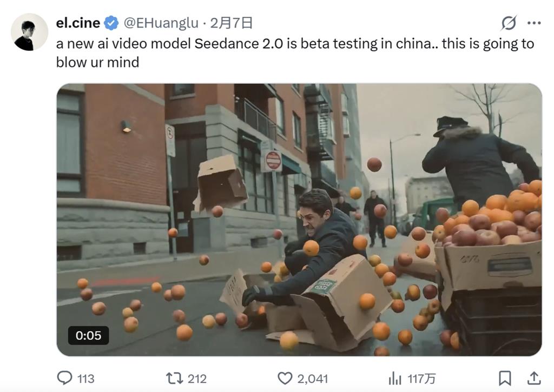This screenshot has width=554, height=392.
Task: Click the 0:05 video duration badge
Action: 88,335
